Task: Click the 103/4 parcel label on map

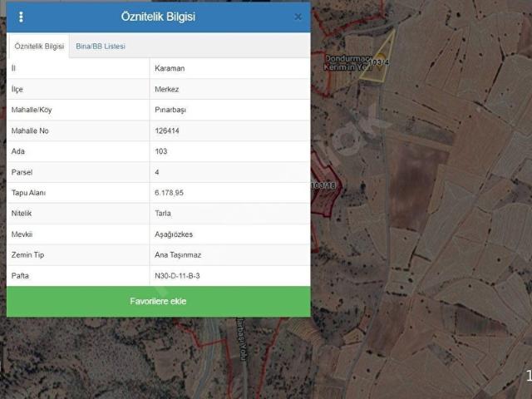Action: click(379, 62)
